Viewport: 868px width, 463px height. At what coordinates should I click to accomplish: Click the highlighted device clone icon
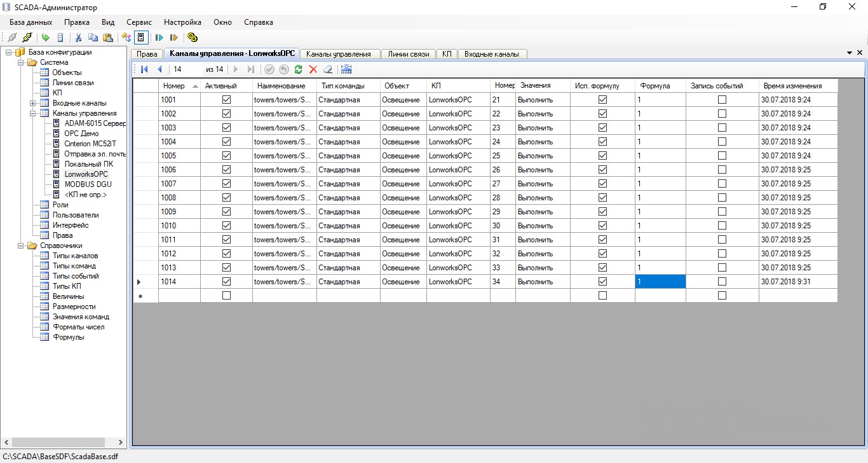(x=141, y=38)
